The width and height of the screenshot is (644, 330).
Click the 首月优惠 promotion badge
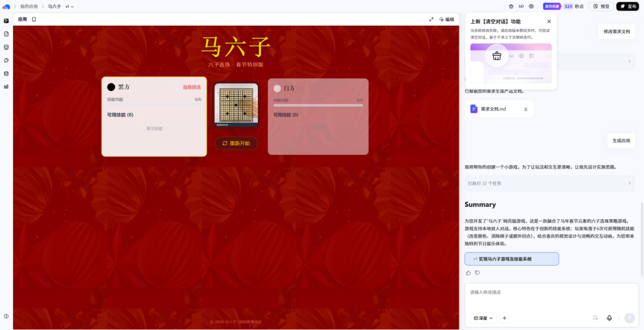coord(552,7)
